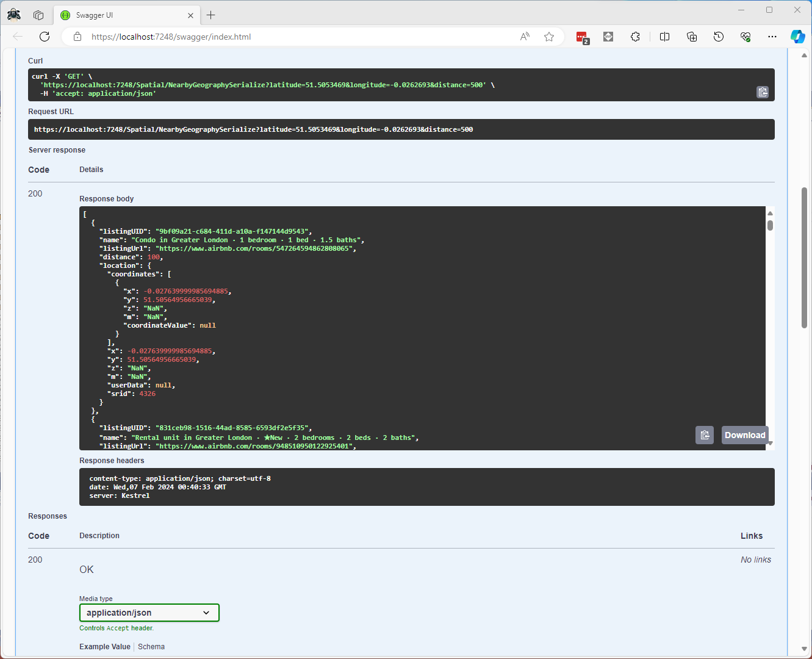Add this page to favorites
Screen dimensions: 812x659
(x=549, y=37)
